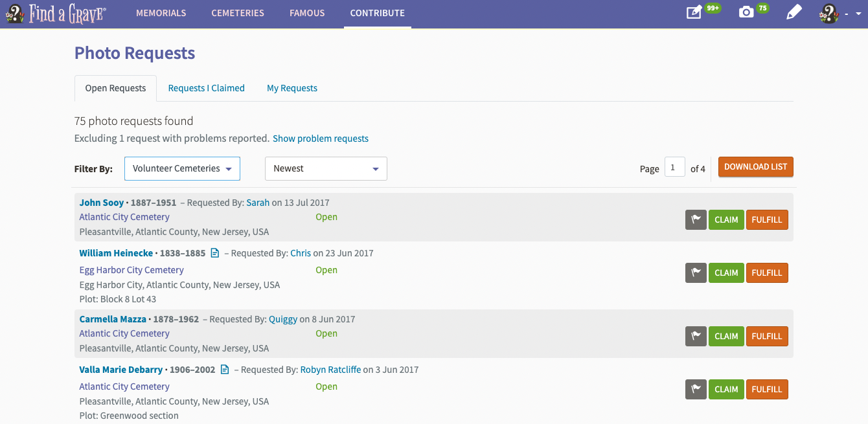The width and height of the screenshot is (868, 424).
Task: Click the pencil icon in the header
Action: point(794,12)
